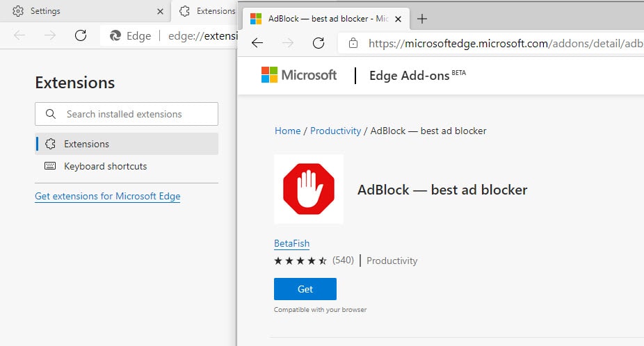Click the AdBlock red hand logo
644x346 pixels.
pyautogui.click(x=309, y=189)
